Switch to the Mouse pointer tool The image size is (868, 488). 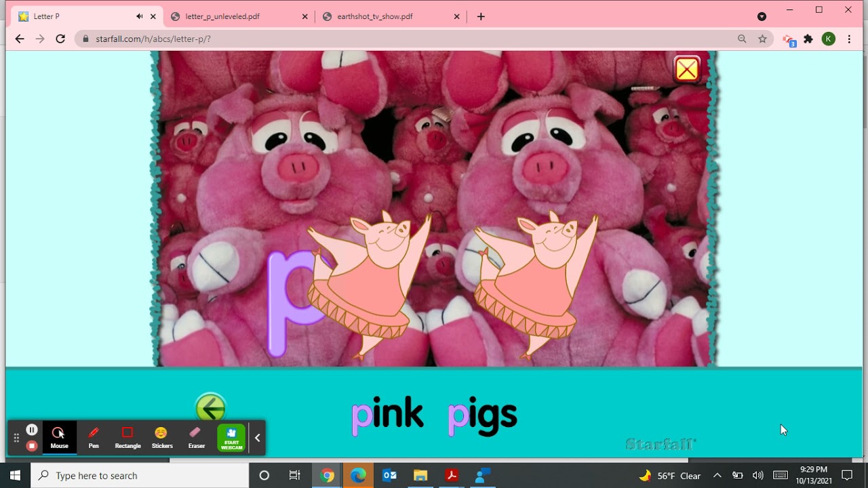(59, 438)
